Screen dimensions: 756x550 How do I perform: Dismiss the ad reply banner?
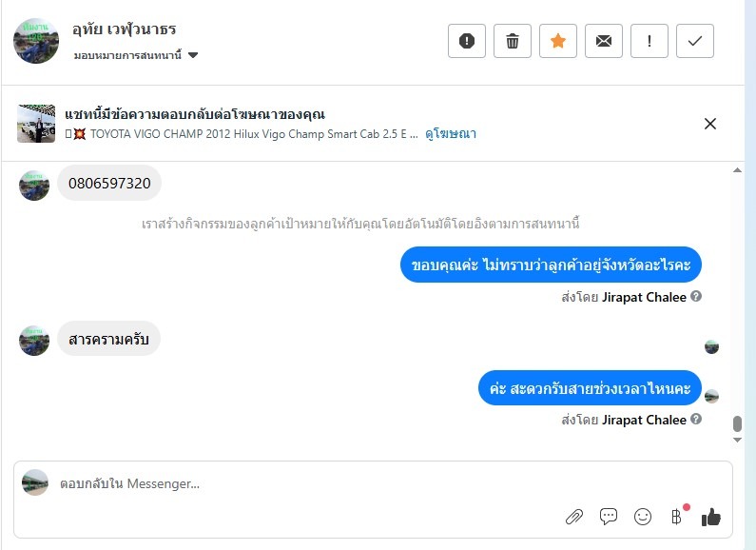pos(709,124)
